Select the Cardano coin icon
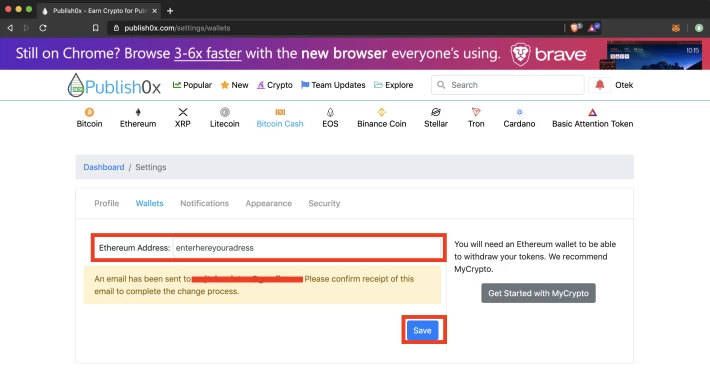Image resolution: width=710 pixels, height=383 pixels. (519, 112)
